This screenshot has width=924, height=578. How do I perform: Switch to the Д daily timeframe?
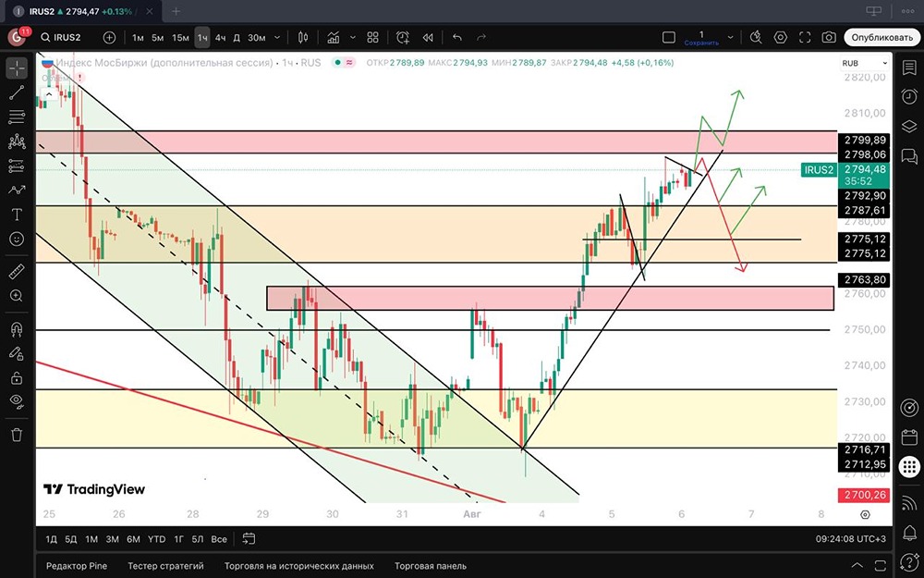(x=237, y=37)
